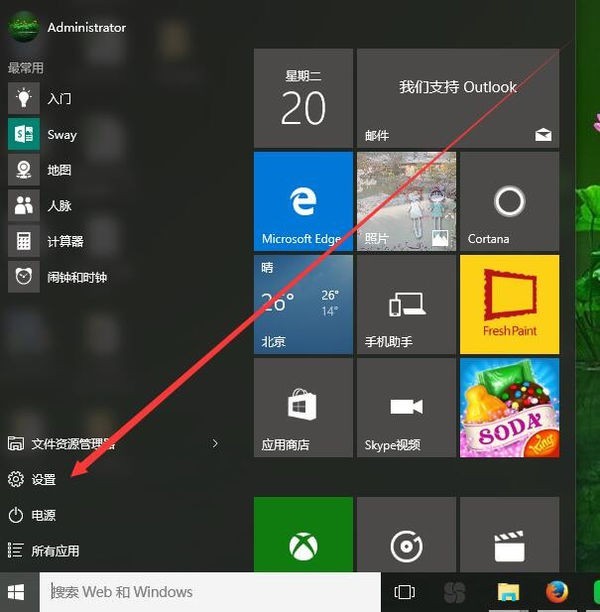
Task: Open the Groove music disc tile
Action: (406, 534)
